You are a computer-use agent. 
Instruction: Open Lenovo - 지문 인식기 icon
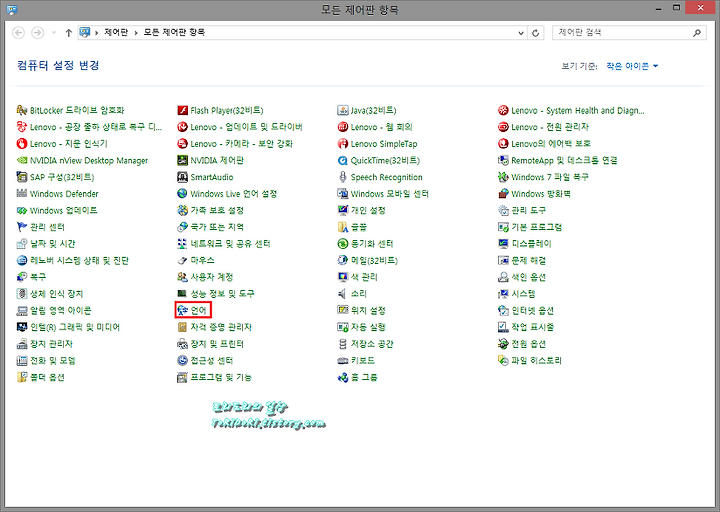click(x=22, y=144)
